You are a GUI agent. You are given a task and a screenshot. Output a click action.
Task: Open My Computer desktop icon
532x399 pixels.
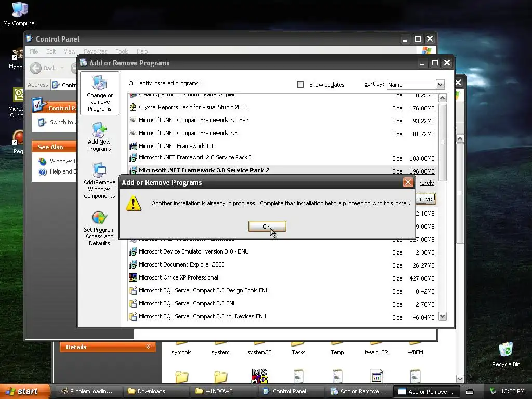tap(20, 14)
